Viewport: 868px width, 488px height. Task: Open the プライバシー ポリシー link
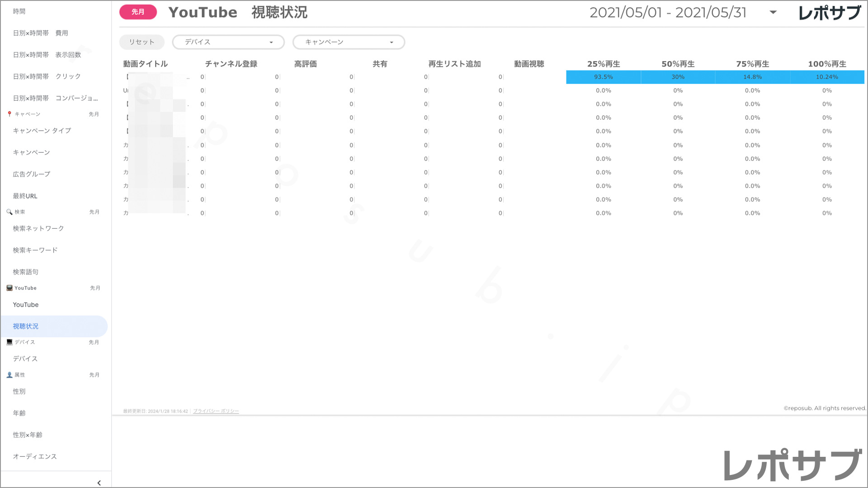(216, 411)
